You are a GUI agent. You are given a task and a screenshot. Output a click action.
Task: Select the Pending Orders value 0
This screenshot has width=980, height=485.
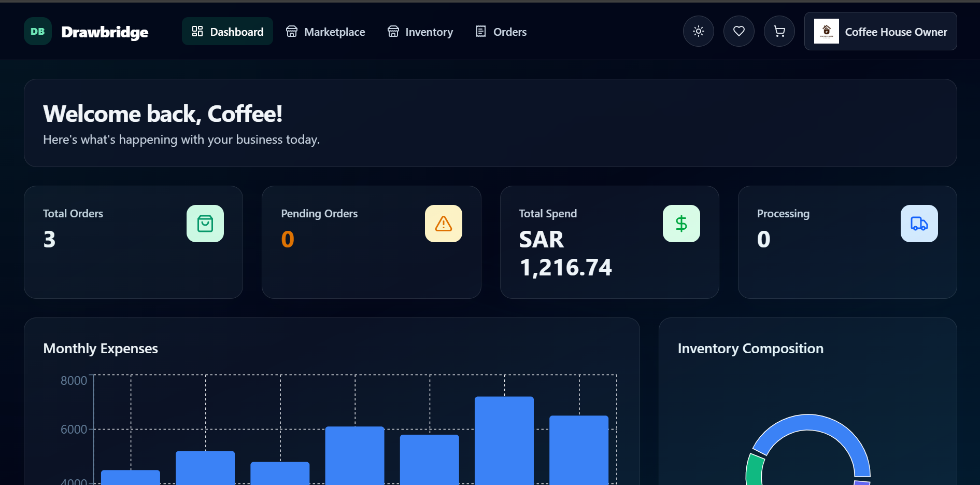(288, 239)
